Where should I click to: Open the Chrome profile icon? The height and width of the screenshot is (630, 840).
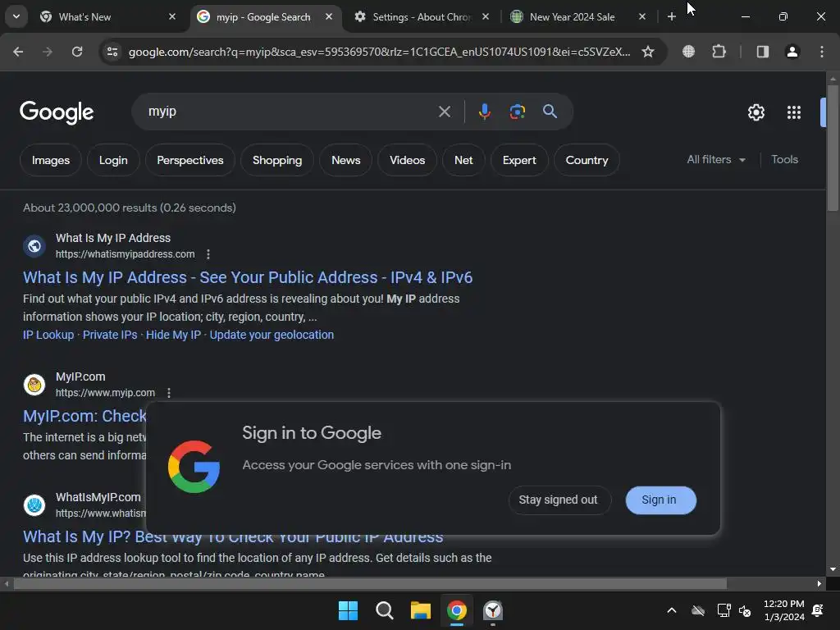(x=792, y=52)
